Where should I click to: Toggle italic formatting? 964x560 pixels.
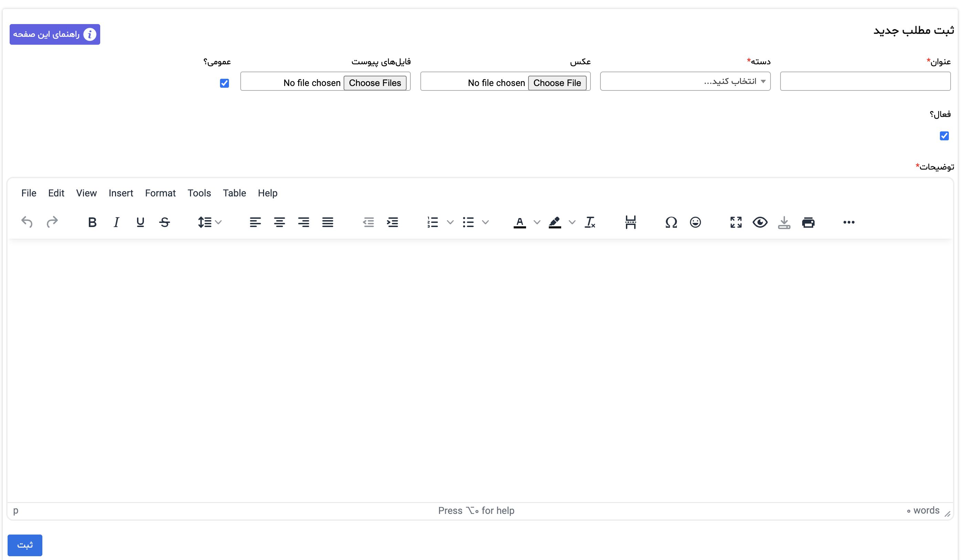tap(116, 222)
